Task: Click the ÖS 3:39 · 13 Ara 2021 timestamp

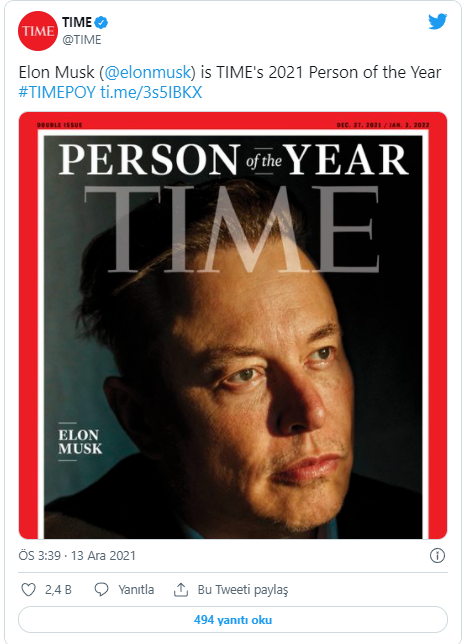Action: (x=77, y=556)
